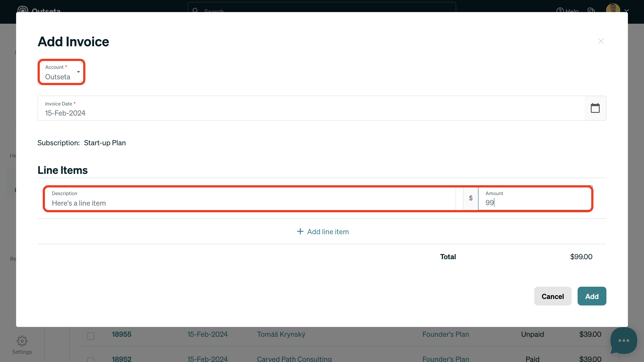
Task: Click the screen capture icon in the top bar
Action: tap(591, 11)
